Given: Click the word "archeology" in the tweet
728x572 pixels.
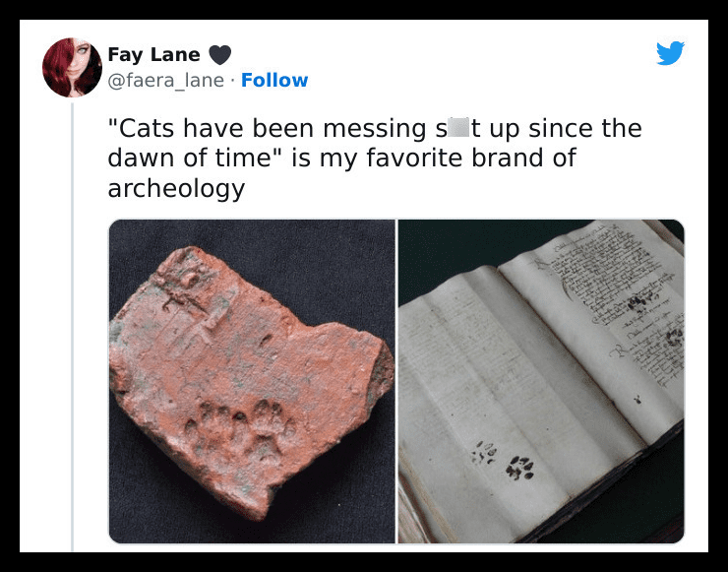Looking at the screenshot, I should point(176,189).
